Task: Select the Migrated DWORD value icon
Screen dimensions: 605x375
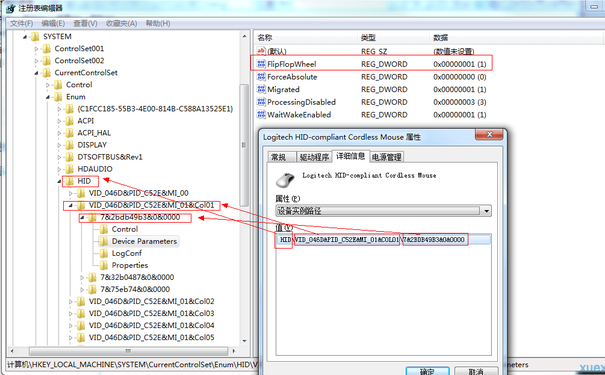Action: [x=261, y=90]
